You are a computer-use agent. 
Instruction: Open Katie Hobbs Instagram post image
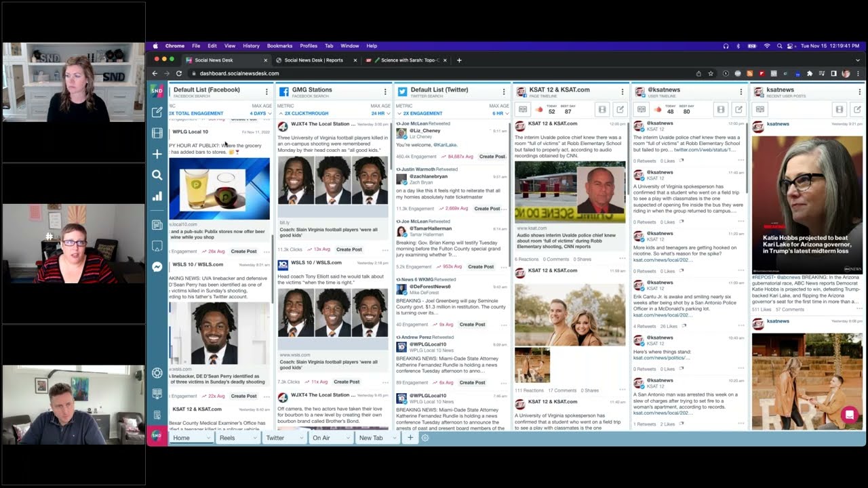807,205
